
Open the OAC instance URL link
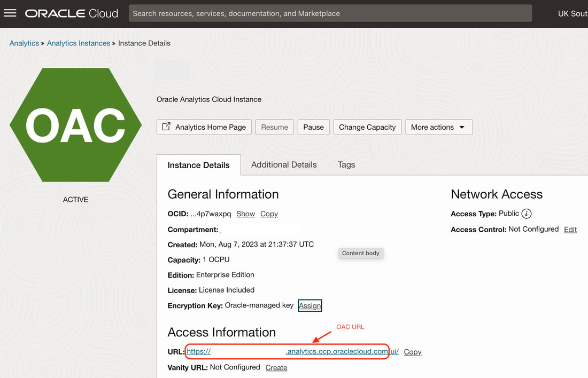pos(292,351)
